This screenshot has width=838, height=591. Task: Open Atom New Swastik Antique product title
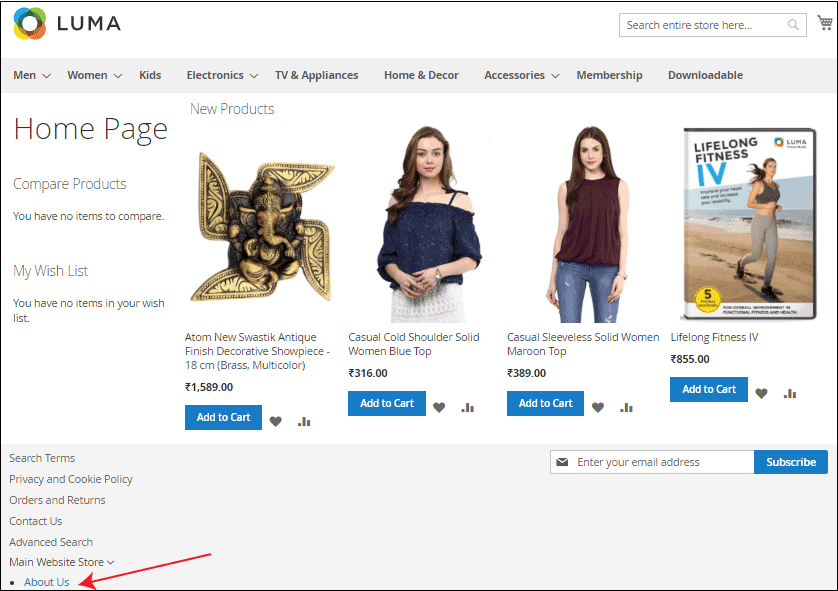click(257, 351)
